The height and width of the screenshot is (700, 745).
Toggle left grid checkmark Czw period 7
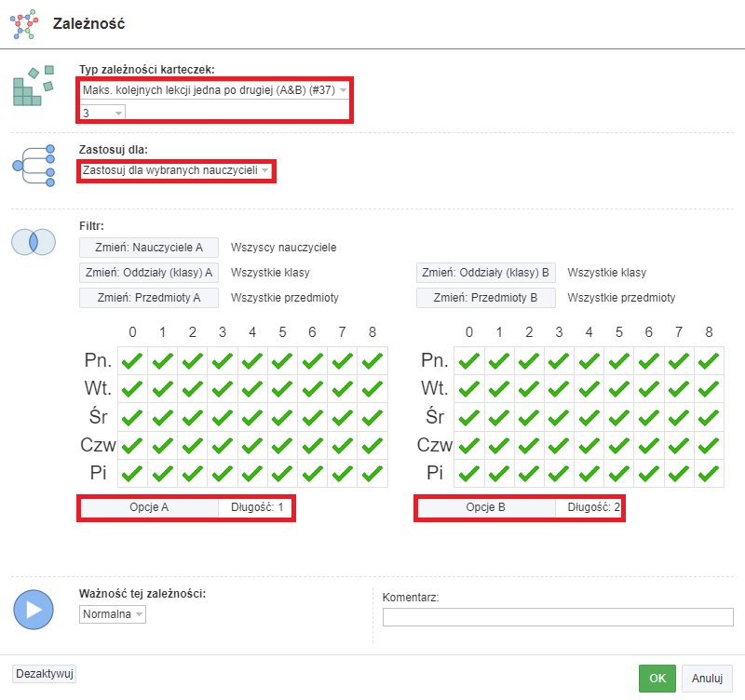pyautogui.click(x=342, y=446)
